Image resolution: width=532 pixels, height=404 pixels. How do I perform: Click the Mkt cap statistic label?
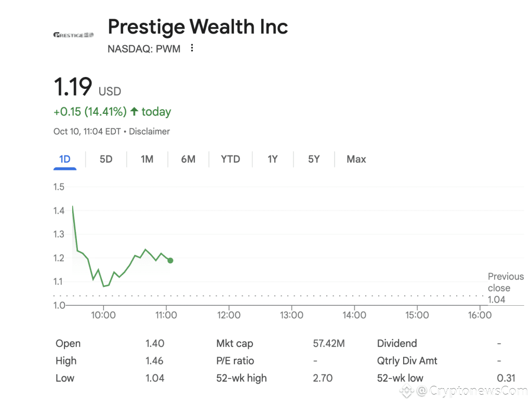pyautogui.click(x=235, y=343)
